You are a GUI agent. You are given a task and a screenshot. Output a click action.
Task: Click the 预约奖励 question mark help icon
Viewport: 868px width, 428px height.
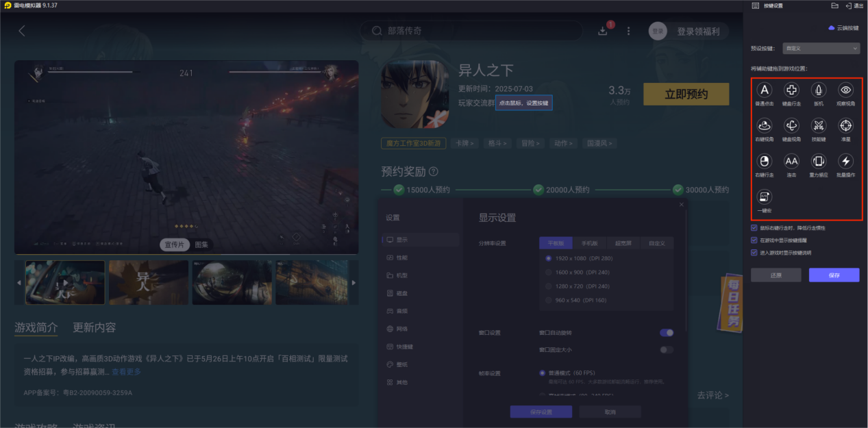coord(433,171)
